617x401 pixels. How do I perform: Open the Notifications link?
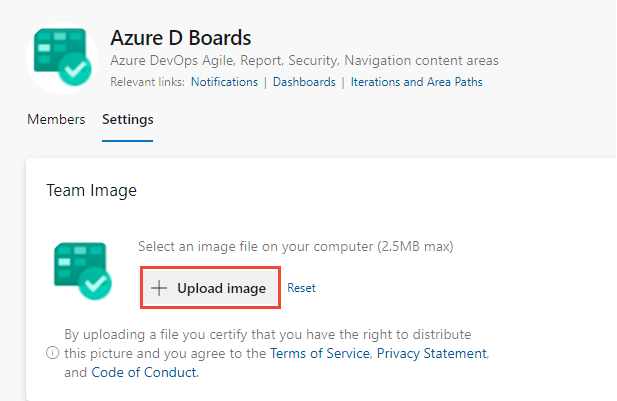(x=224, y=82)
